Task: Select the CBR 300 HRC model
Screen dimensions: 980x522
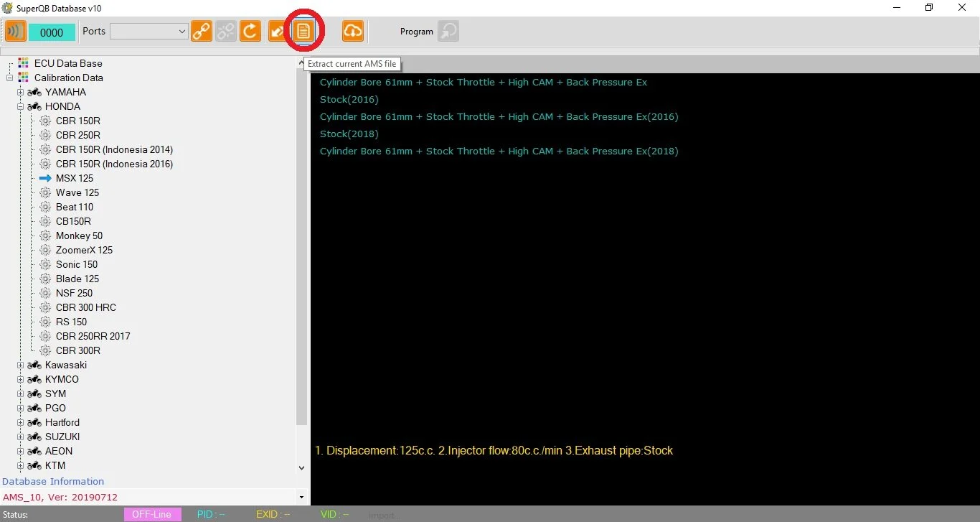Action: tap(86, 307)
